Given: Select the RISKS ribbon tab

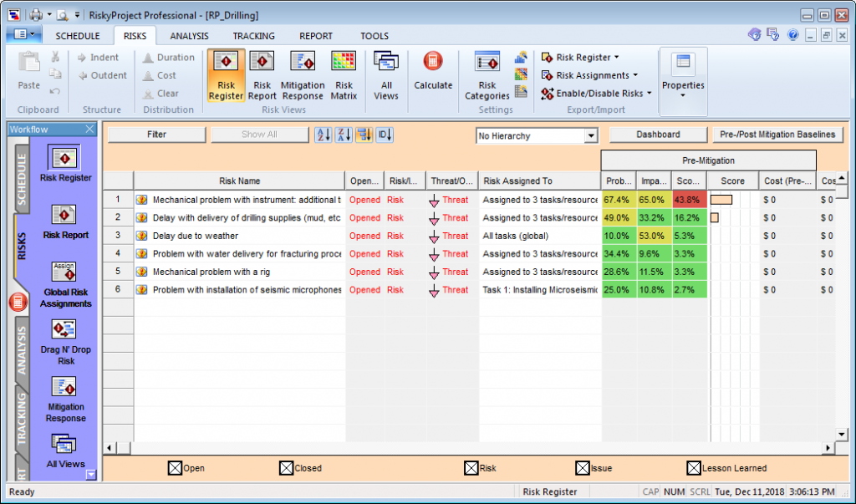Looking at the screenshot, I should coord(135,36).
